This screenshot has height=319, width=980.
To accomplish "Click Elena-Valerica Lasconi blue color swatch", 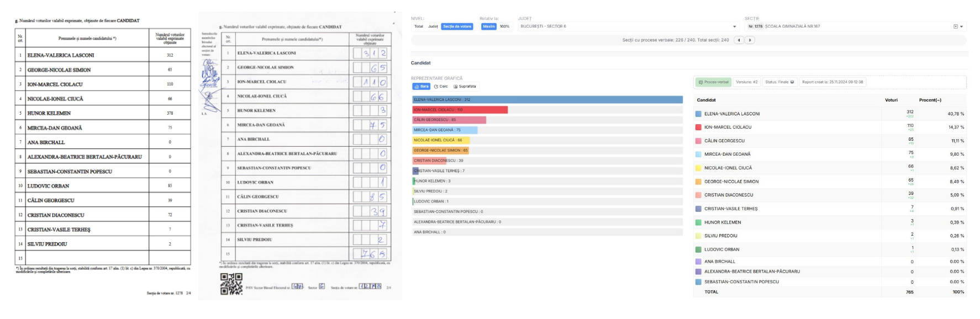I will (x=698, y=114).
